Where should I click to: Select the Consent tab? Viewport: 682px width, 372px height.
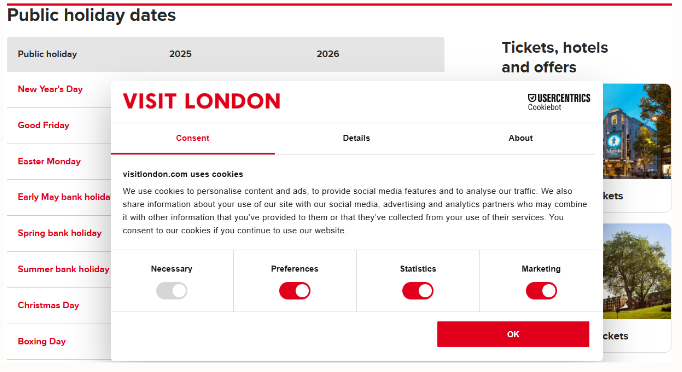(x=193, y=138)
